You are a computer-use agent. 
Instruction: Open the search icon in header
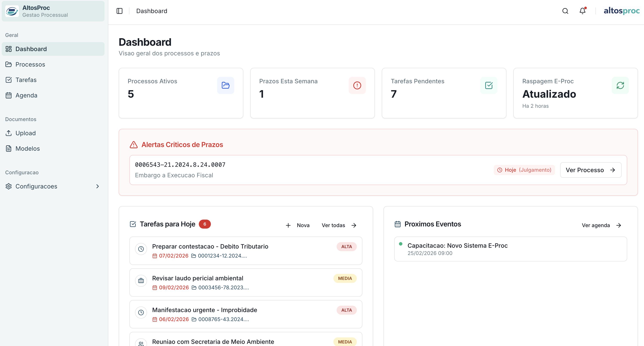pyautogui.click(x=565, y=11)
